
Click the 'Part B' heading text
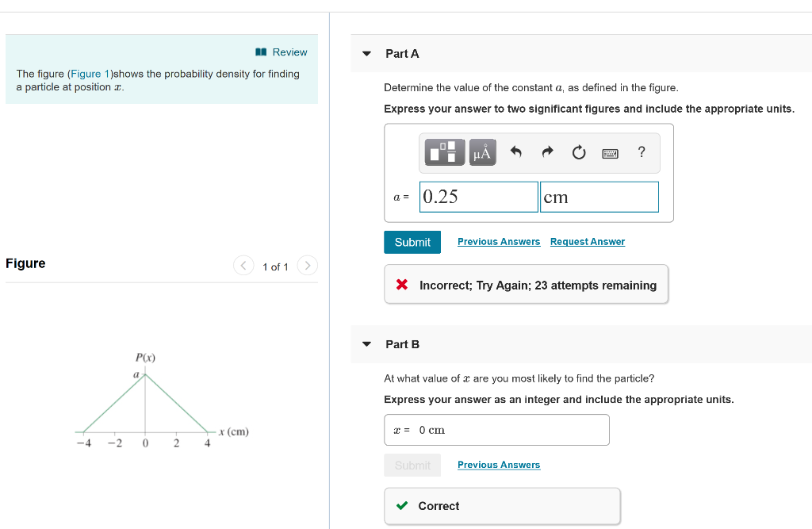pyautogui.click(x=402, y=344)
